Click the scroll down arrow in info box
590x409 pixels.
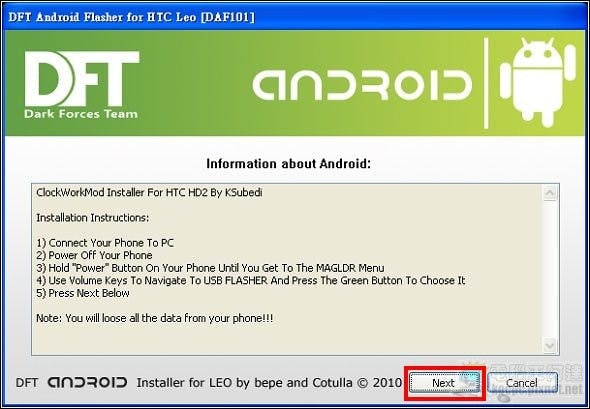point(550,345)
